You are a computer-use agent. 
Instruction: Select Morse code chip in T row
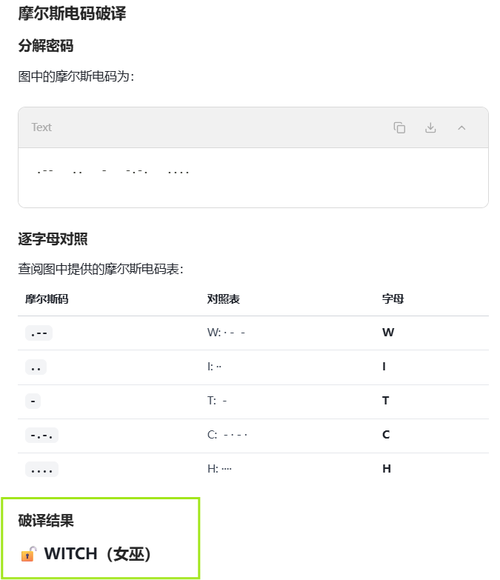tap(33, 401)
